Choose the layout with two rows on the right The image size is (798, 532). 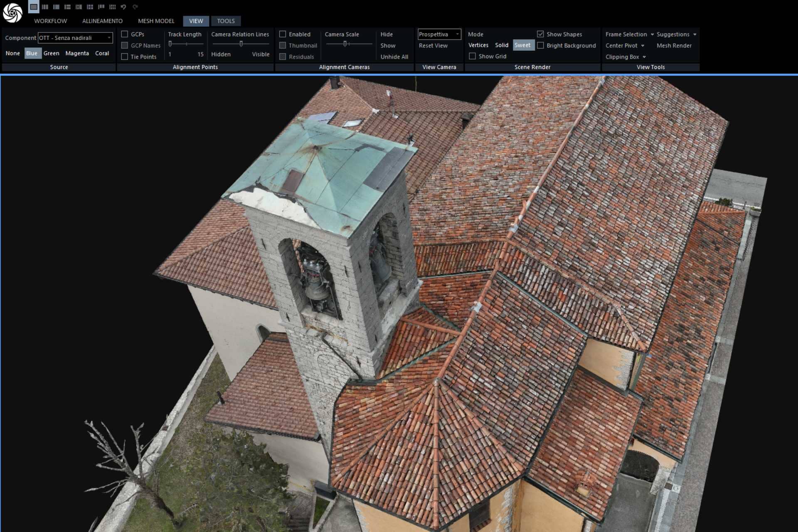(x=67, y=7)
